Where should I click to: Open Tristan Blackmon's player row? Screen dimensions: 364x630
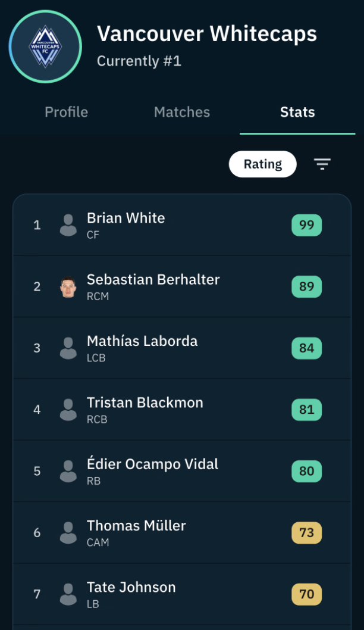(x=182, y=410)
